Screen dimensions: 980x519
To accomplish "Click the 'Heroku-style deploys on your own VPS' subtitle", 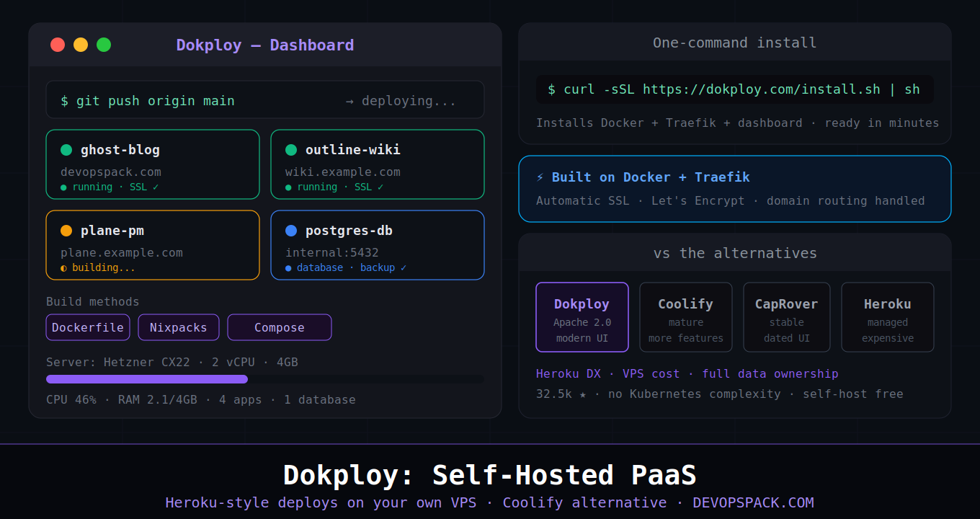I will coord(490,502).
